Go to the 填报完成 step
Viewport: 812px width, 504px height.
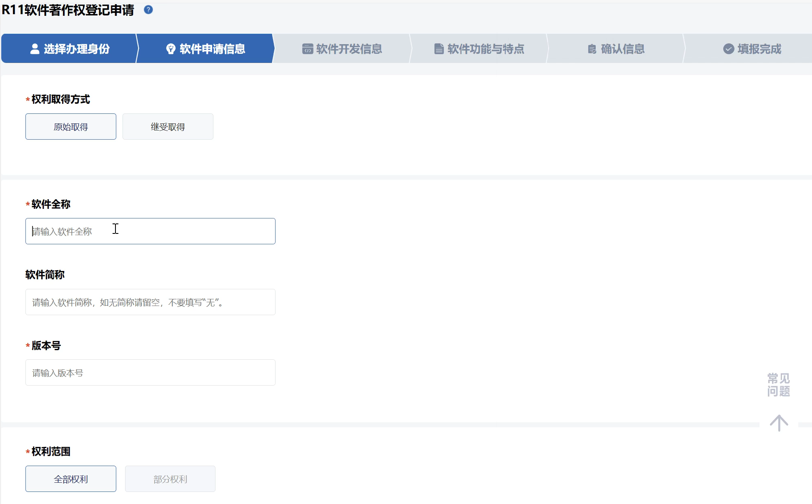click(759, 49)
